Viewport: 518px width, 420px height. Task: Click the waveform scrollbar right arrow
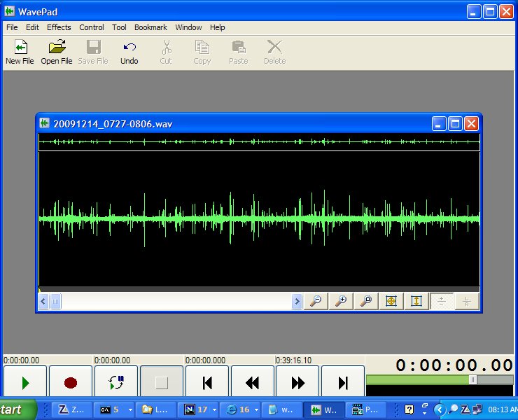click(x=297, y=302)
